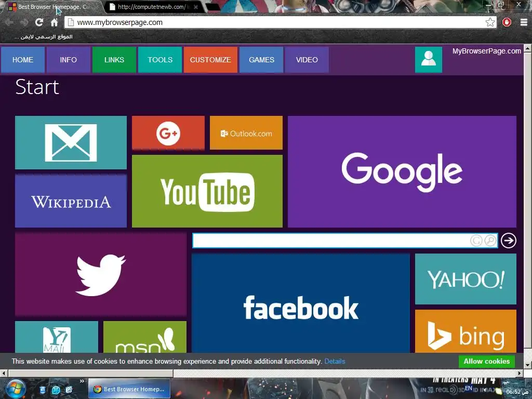Open the Bing tile

(466, 331)
